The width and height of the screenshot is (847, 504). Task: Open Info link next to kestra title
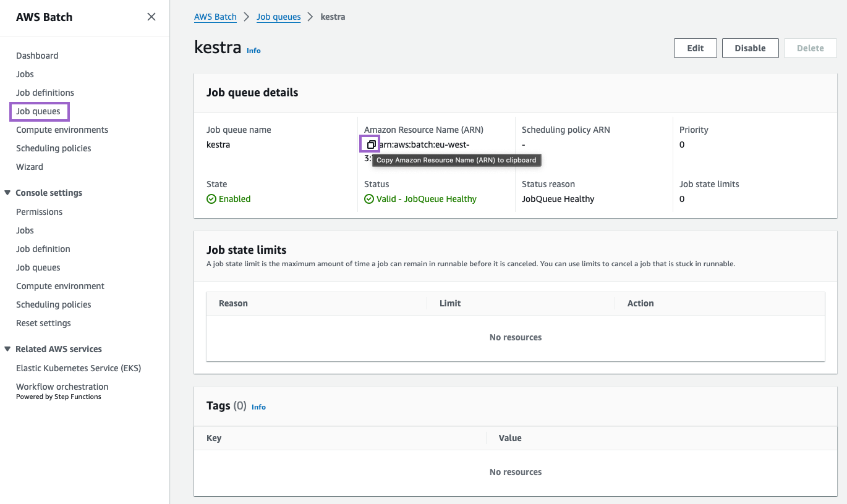click(x=253, y=51)
